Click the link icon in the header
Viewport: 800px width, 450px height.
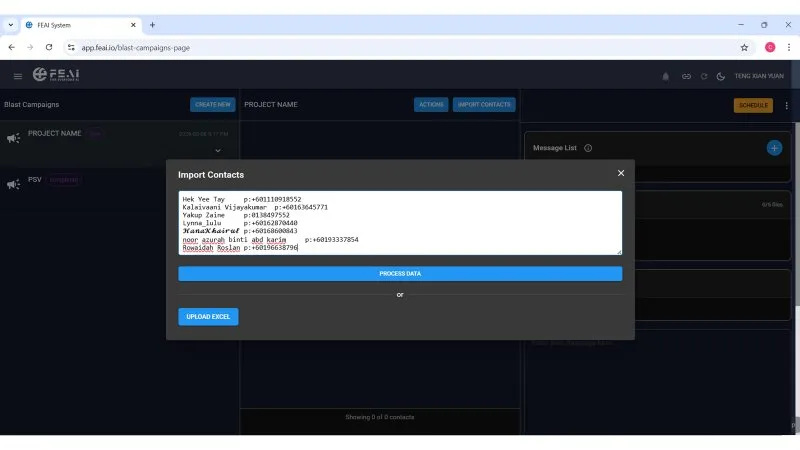coord(686,77)
